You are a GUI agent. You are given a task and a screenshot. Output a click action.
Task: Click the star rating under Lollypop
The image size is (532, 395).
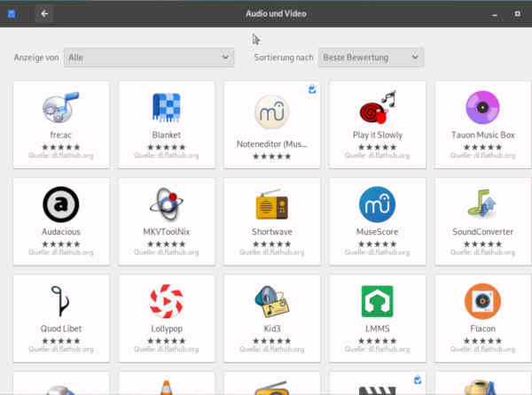point(167,341)
